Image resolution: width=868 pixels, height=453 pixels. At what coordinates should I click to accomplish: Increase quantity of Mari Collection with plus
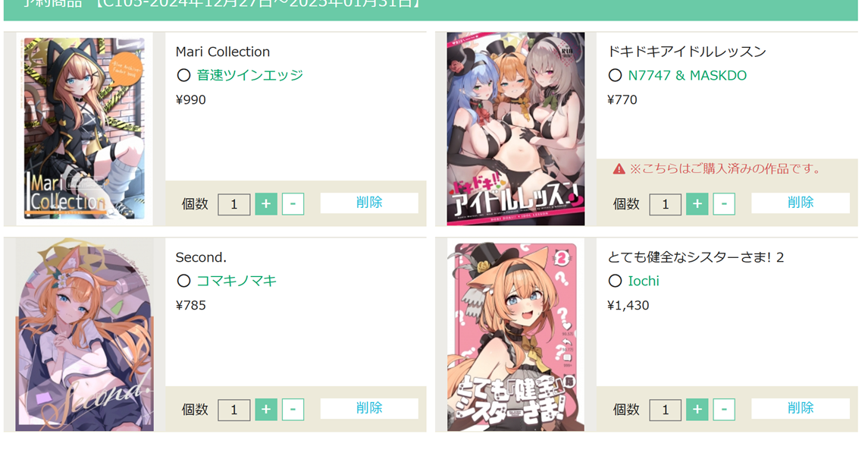(266, 204)
